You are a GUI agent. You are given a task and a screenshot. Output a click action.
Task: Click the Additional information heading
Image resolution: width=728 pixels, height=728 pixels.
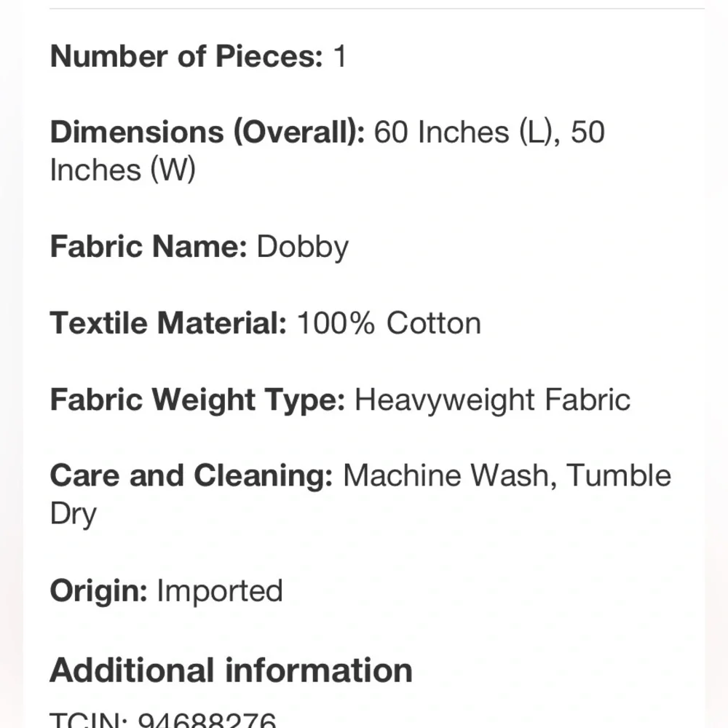tap(231, 670)
